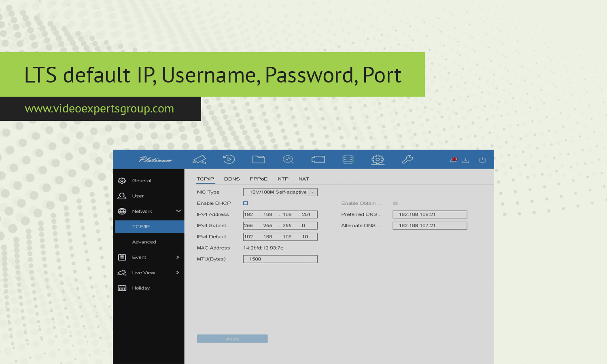The width and height of the screenshot is (607, 364).
Task: Click the Preferred DNS field
Action: [x=430, y=214]
